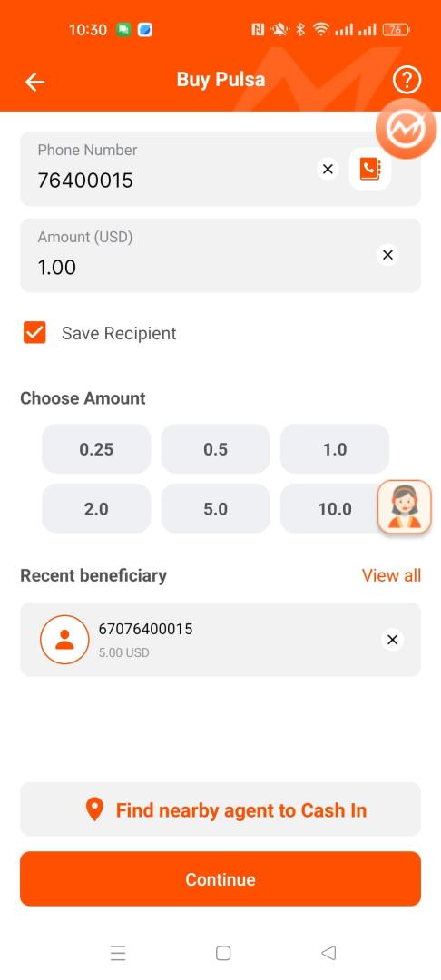Select the 1.0 amount chip
This screenshot has width=441, height=980.
[x=335, y=449]
